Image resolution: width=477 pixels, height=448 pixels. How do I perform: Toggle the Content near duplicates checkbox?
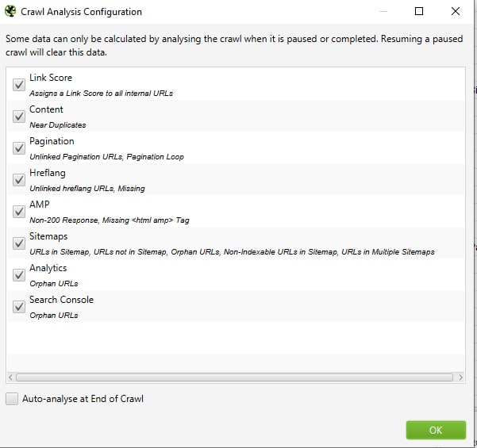pyautogui.click(x=19, y=117)
